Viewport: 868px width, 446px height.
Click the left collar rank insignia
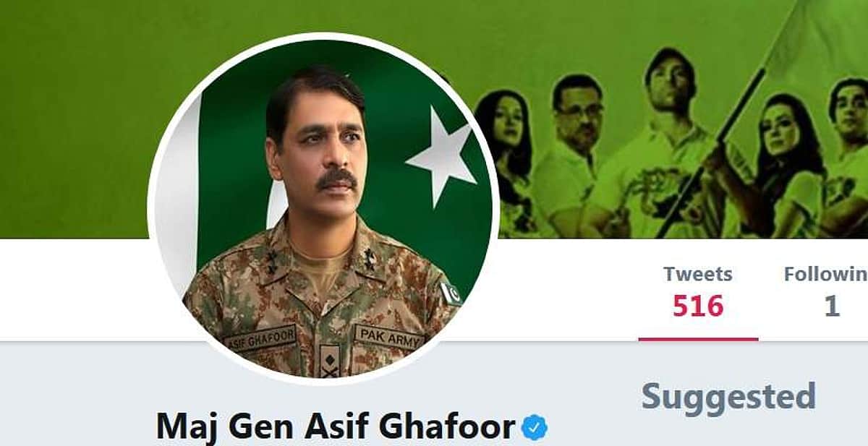(273, 260)
